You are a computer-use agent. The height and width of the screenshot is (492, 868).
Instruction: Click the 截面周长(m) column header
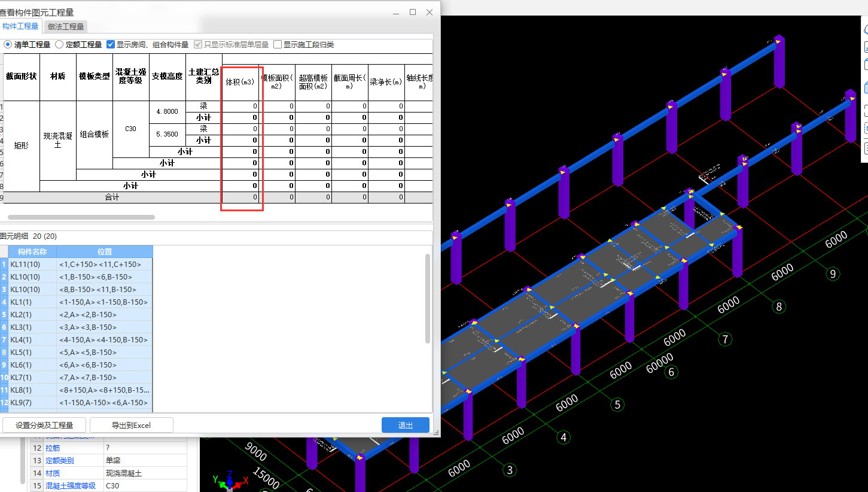pyautogui.click(x=350, y=82)
